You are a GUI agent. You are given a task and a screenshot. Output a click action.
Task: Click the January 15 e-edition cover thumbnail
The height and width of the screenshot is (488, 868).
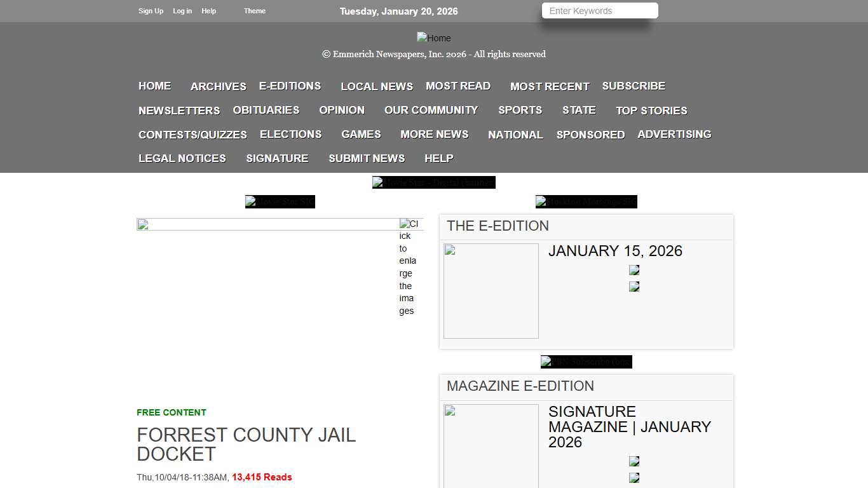(x=491, y=290)
